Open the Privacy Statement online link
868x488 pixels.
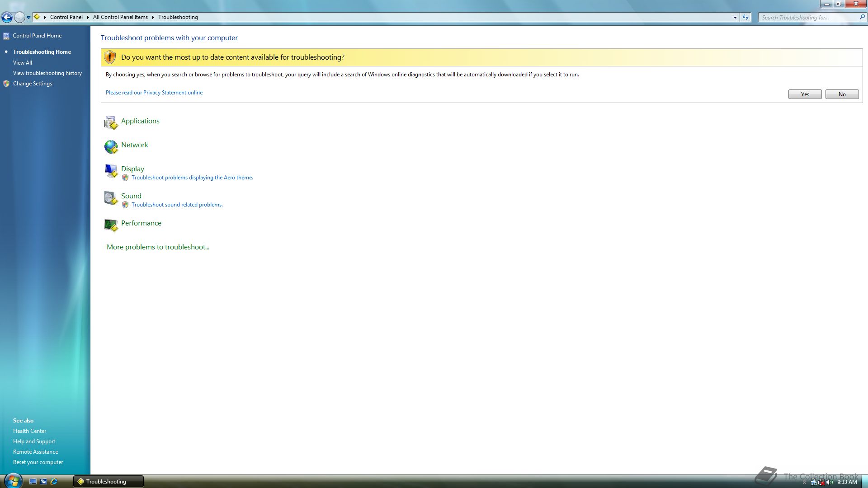pyautogui.click(x=154, y=93)
